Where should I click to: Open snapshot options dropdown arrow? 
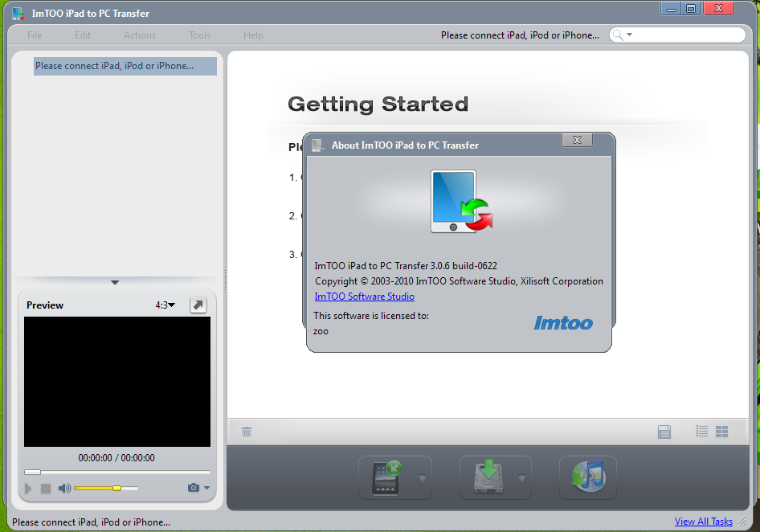pyautogui.click(x=207, y=488)
